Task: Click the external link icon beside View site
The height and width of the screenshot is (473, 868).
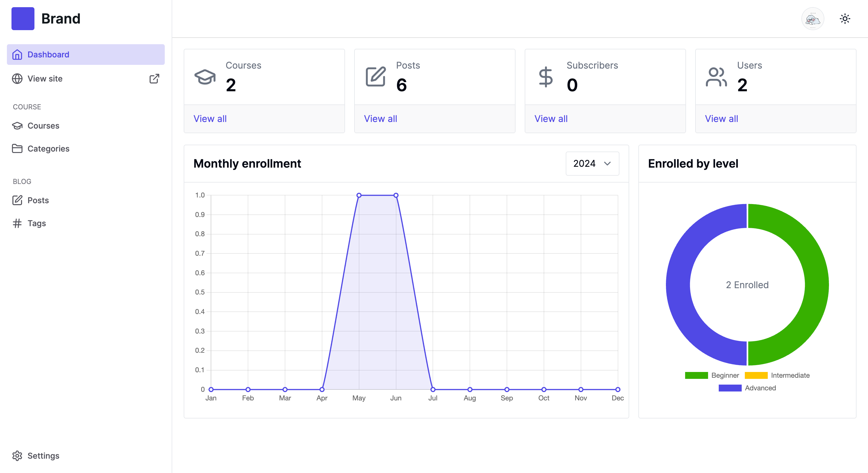Action: [154, 78]
